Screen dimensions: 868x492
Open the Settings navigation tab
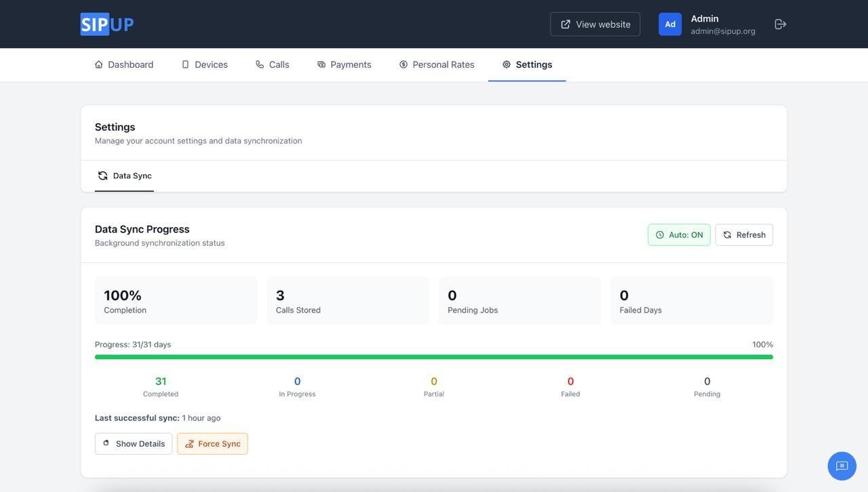point(527,64)
